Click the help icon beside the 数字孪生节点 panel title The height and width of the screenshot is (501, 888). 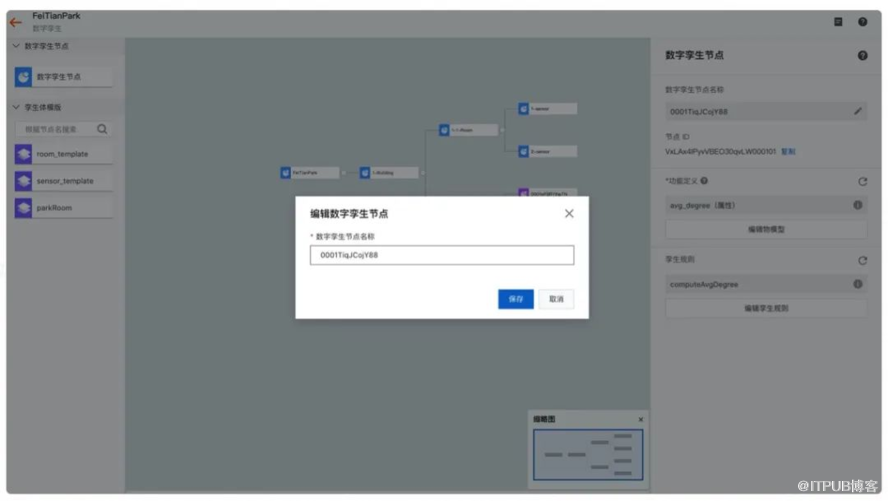click(862, 55)
